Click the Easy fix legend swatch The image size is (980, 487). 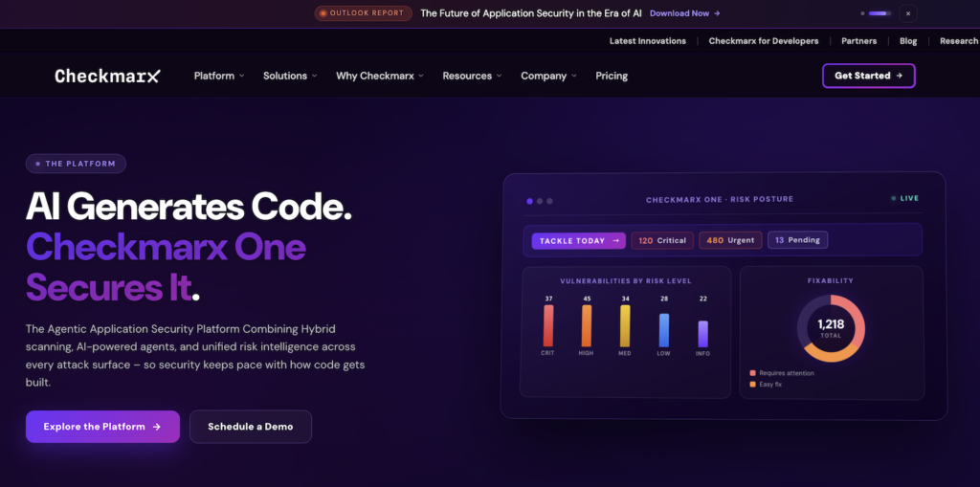click(752, 385)
